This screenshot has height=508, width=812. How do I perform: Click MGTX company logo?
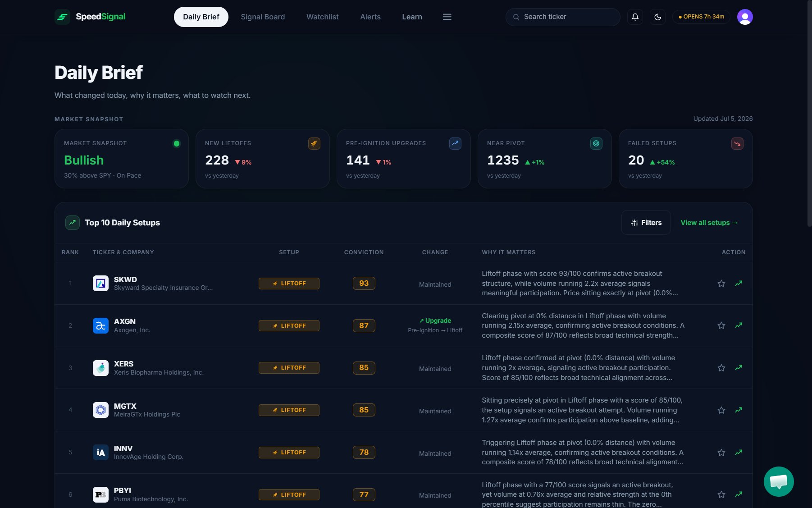click(100, 410)
